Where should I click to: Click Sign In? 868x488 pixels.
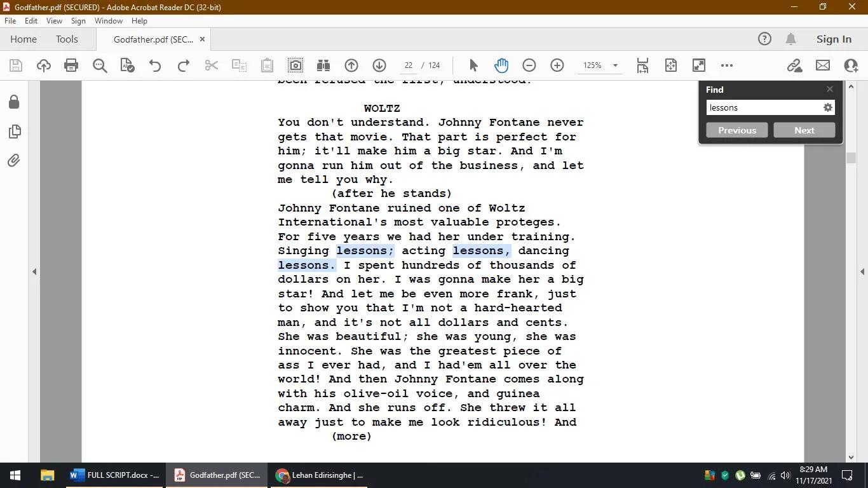pos(834,39)
